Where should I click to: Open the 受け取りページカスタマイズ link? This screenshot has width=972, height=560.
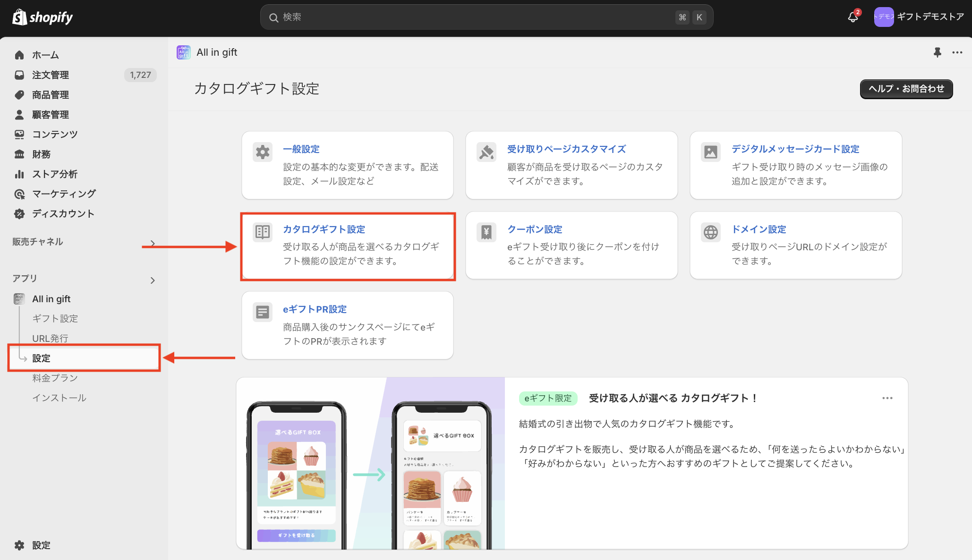pyautogui.click(x=566, y=149)
